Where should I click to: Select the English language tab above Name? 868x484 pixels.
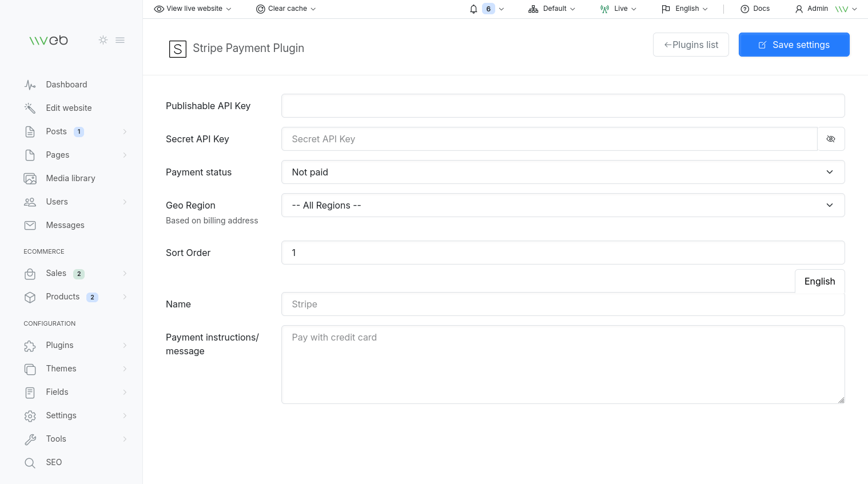[820, 281]
